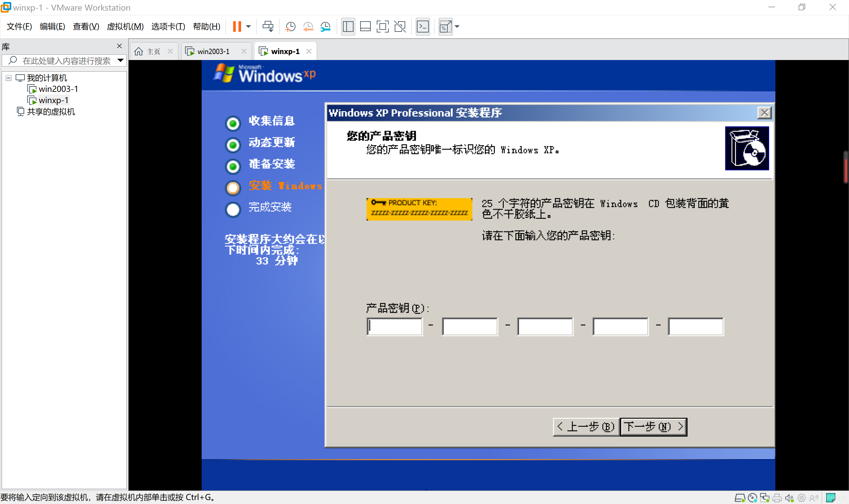Open the 帮助(H) menu

pos(206,27)
